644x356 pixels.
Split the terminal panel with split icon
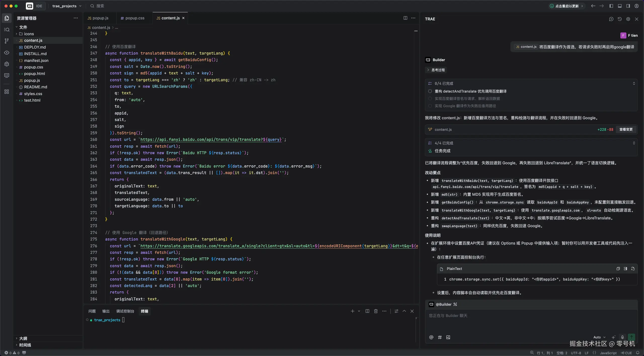(x=367, y=311)
